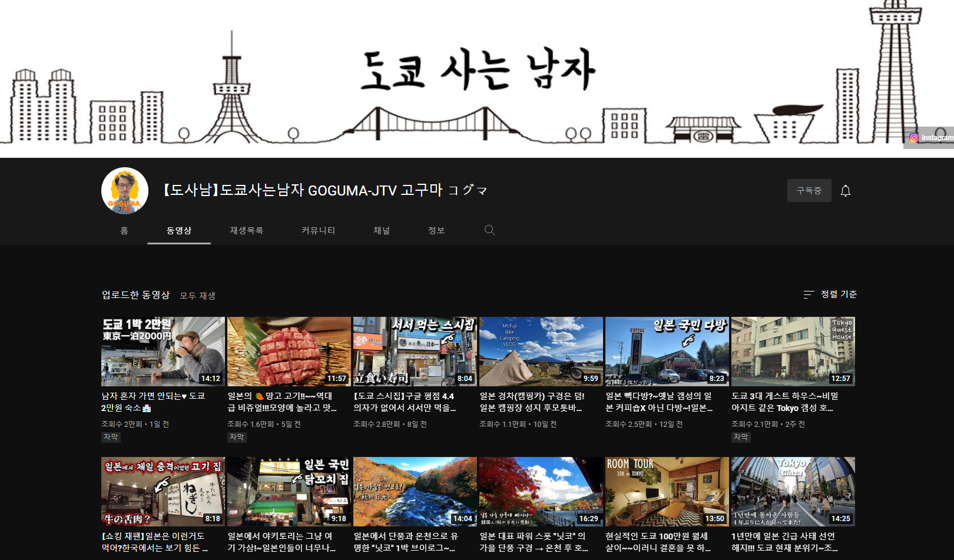The height and width of the screenshot is (560, 954).
Task: Switch to the 홈 tab
Action: (x=124, y=230)
